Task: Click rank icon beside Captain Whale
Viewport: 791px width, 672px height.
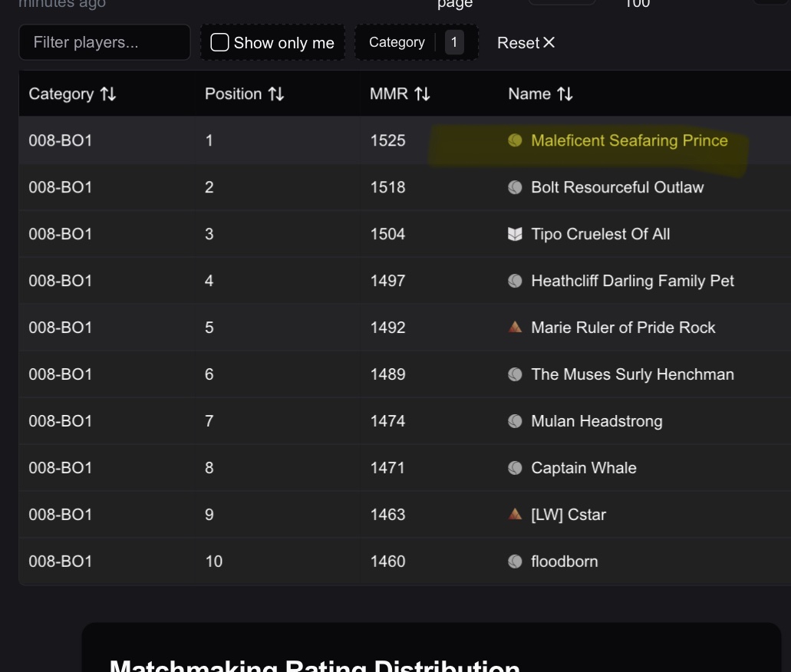Action: pyautogui.click(x=515, y=468)
